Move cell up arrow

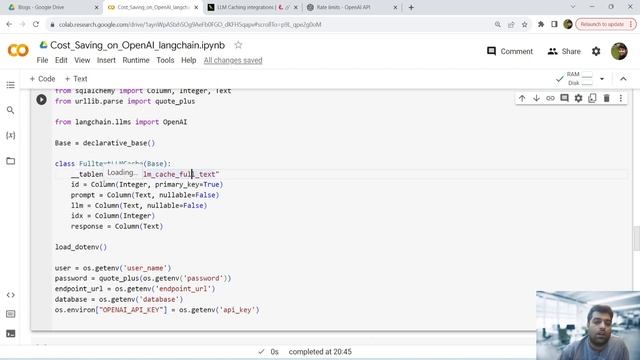pyautogui.click(x=522, y=98)
